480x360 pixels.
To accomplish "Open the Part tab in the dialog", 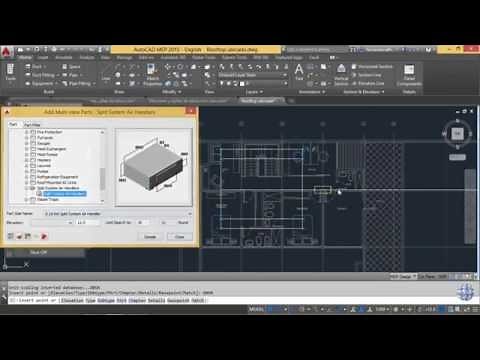I will pyautogui.click(x=13, y=124).
